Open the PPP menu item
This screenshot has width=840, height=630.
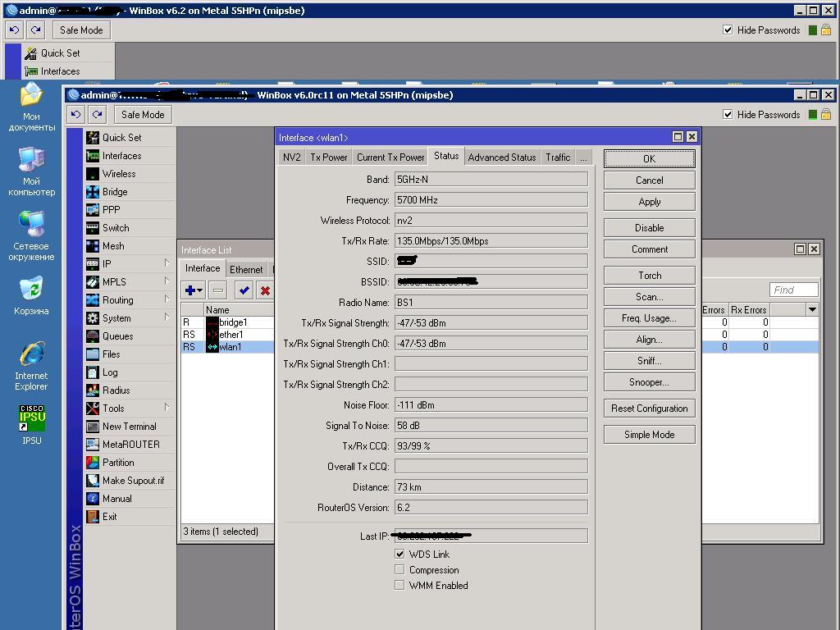click(x=130, y=210)
